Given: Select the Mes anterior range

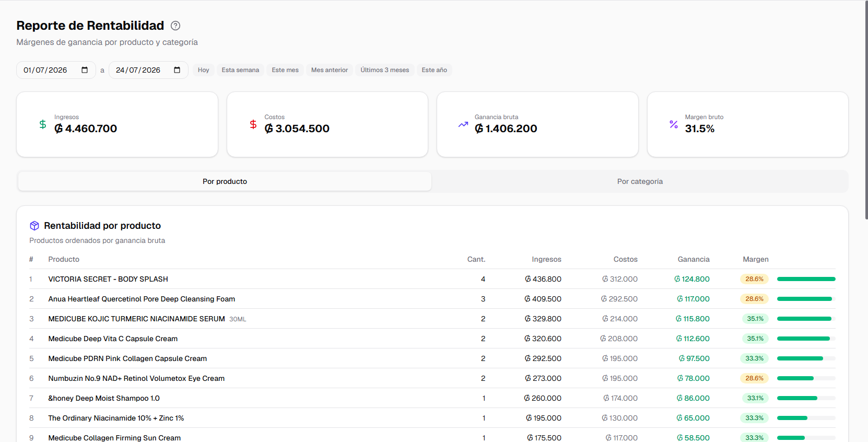Looking at the screenshot, I should (x=330, y=70).
